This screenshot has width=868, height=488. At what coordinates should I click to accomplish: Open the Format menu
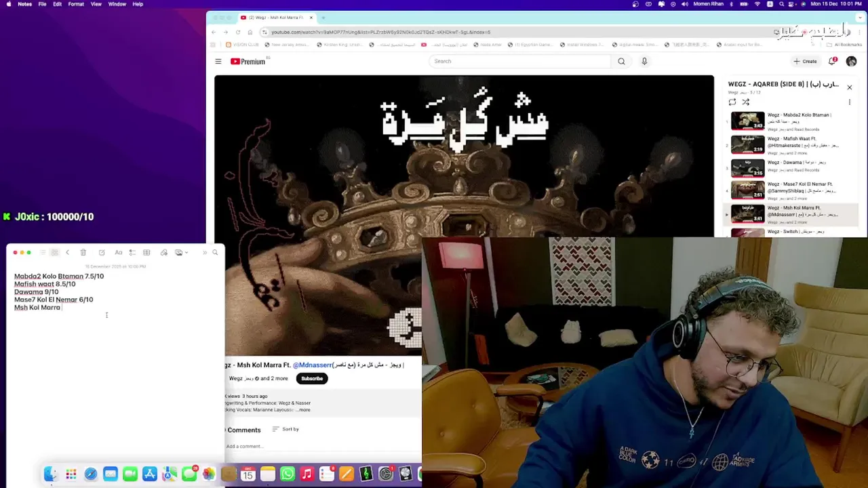(x=76, y=4)
